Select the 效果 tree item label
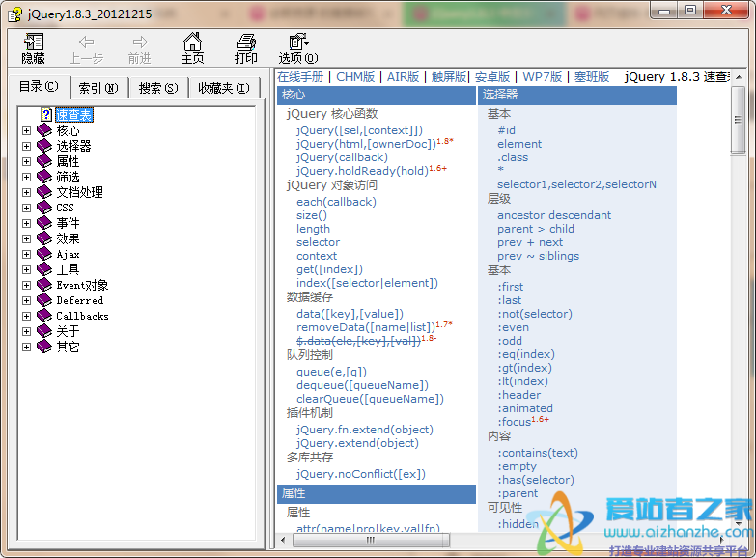 [x=68, y=238]
